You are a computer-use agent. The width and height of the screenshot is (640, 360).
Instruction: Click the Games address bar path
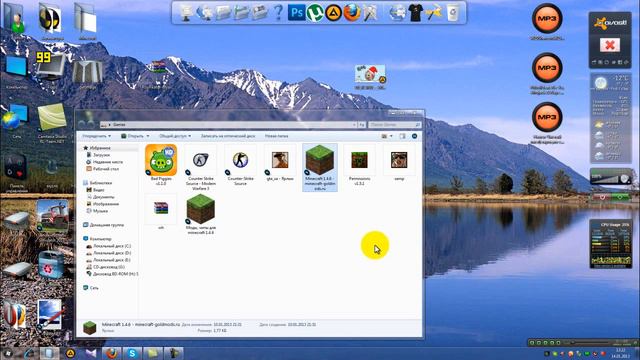click(x=119, y=124)
